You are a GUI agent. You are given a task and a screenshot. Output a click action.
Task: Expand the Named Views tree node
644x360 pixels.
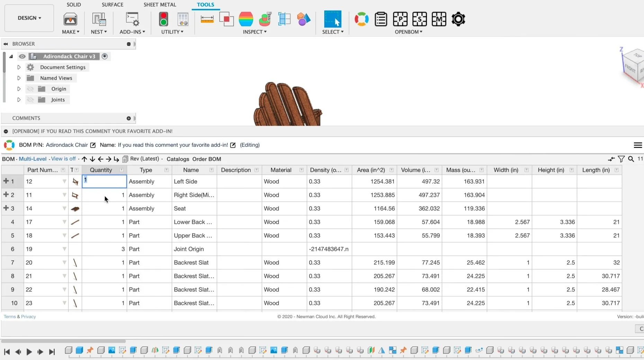coord(19,78)
